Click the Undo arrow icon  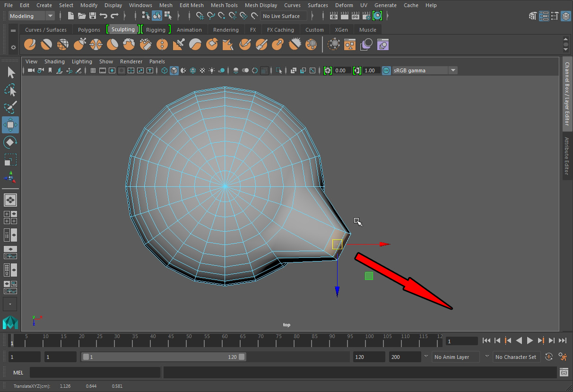[104, 16]
